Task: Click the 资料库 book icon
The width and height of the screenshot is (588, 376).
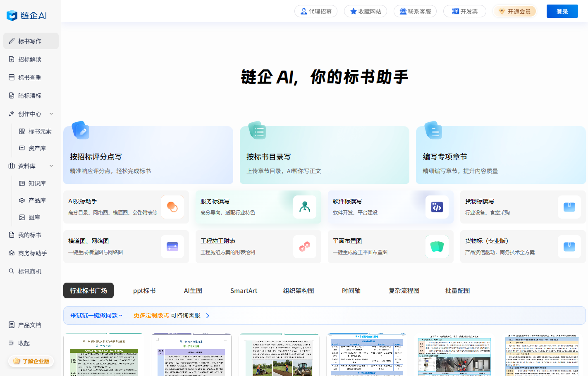Action: point(12,166)
